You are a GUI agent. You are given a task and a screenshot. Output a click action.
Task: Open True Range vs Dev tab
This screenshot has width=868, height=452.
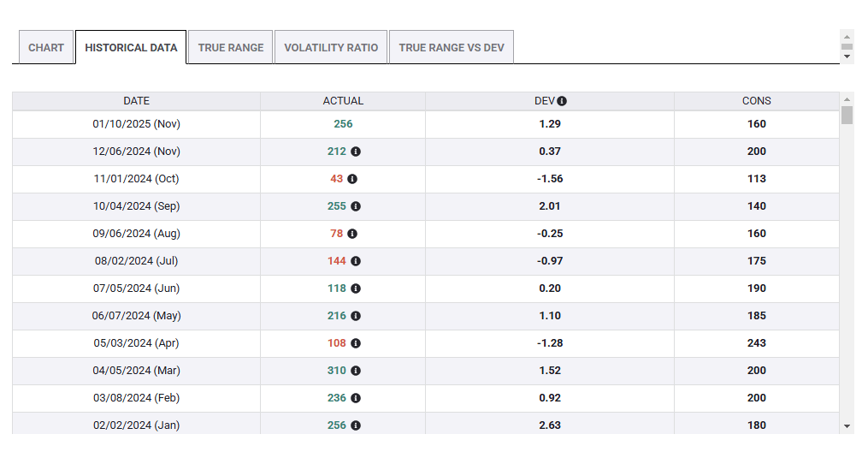coord(452,48)
